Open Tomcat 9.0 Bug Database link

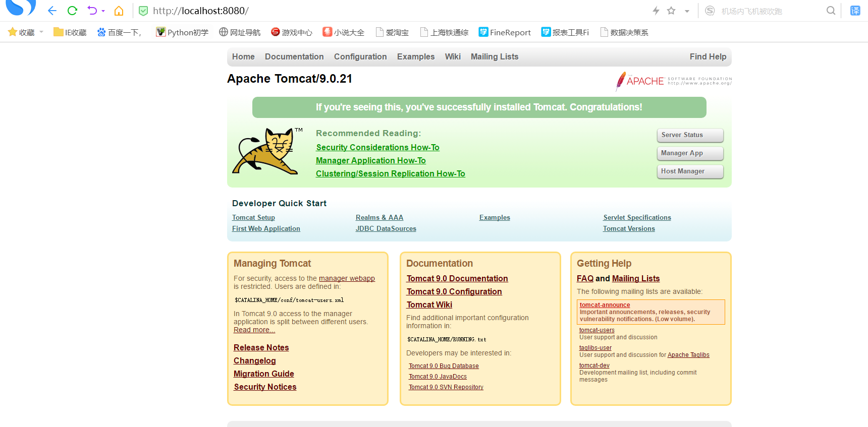click(444, 366)
